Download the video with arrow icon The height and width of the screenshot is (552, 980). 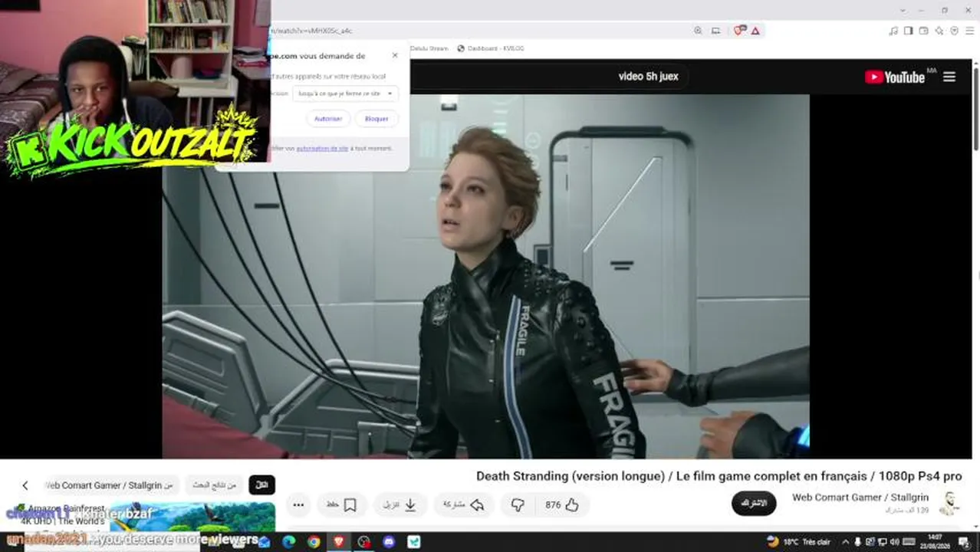pyautogui.click(x=402, y=504)
